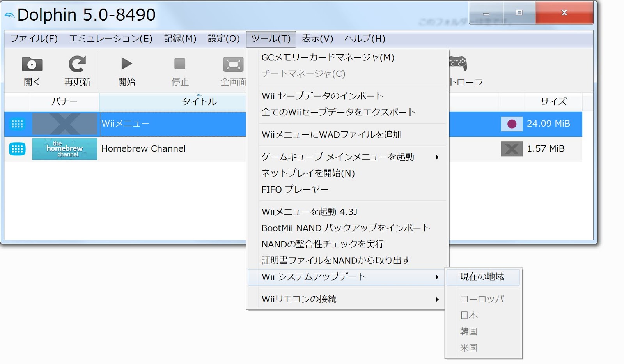
Task: Click the Open (開く) disc icon
Action: (x=32, y=64)
